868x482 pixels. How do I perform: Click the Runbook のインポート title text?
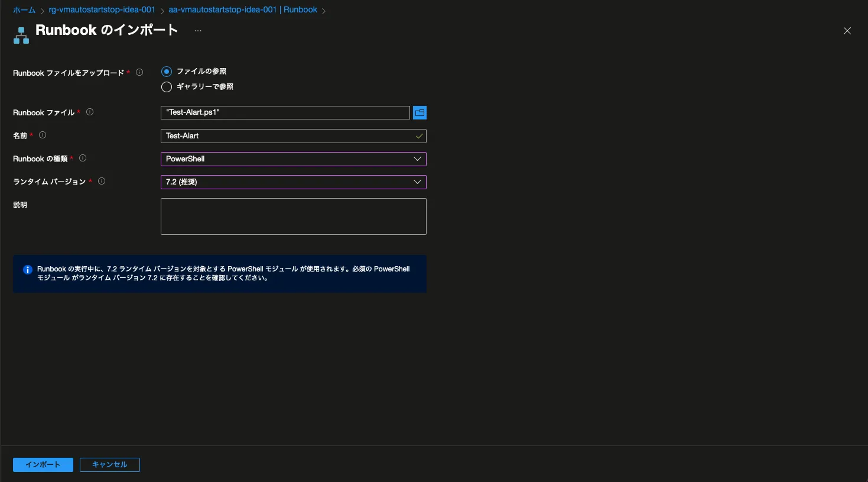(x=107, y=30)
